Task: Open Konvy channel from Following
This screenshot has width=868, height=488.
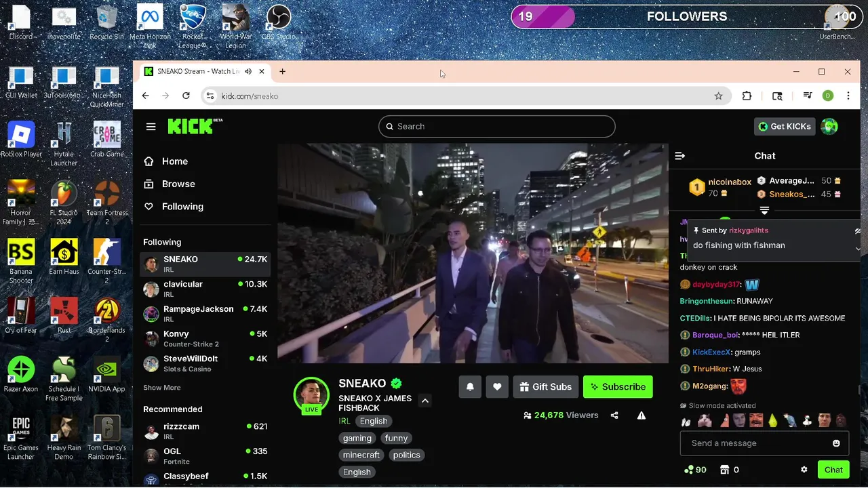Action: [205, 338]
